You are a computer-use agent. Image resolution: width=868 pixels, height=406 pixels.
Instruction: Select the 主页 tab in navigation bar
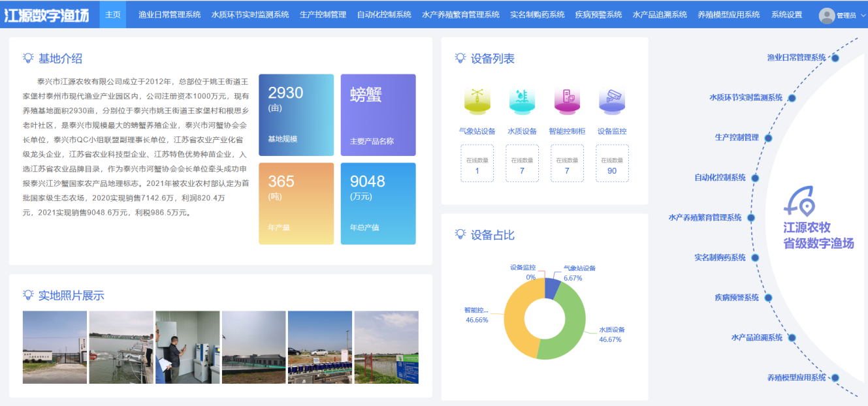(113, 14)
